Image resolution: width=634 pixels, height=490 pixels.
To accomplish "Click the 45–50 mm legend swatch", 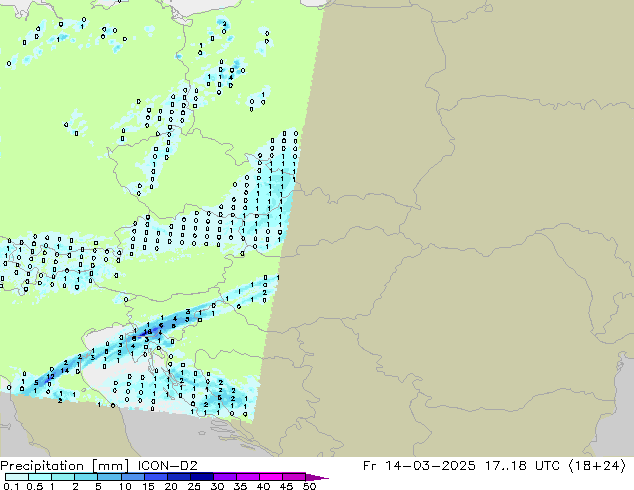I will coord(294,477).
